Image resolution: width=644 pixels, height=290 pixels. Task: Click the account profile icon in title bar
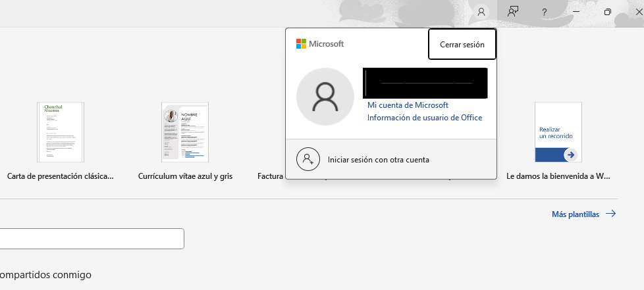tap(481, 12)
